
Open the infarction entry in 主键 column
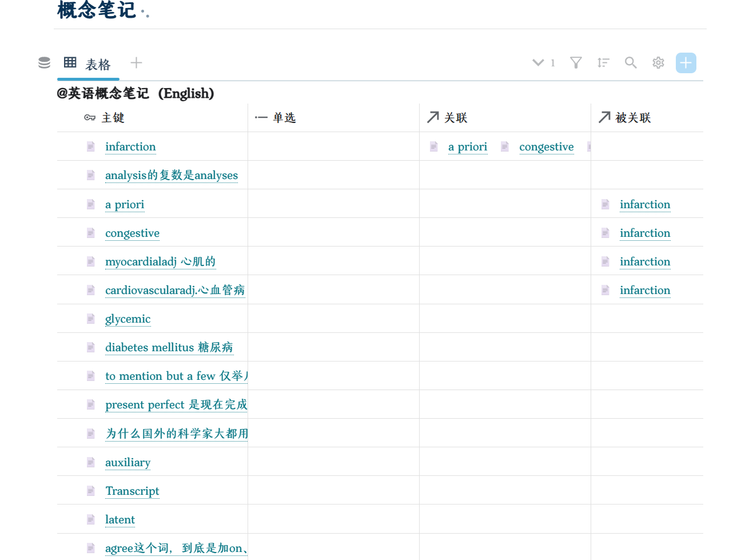[x=130, y=147]
